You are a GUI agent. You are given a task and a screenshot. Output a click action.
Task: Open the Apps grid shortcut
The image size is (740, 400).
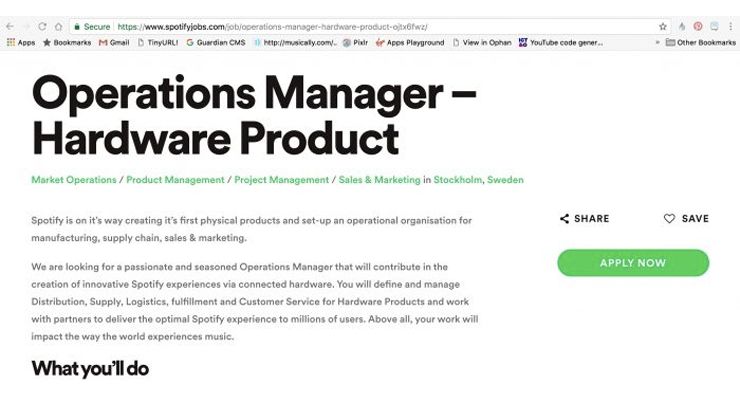(20, 42)
